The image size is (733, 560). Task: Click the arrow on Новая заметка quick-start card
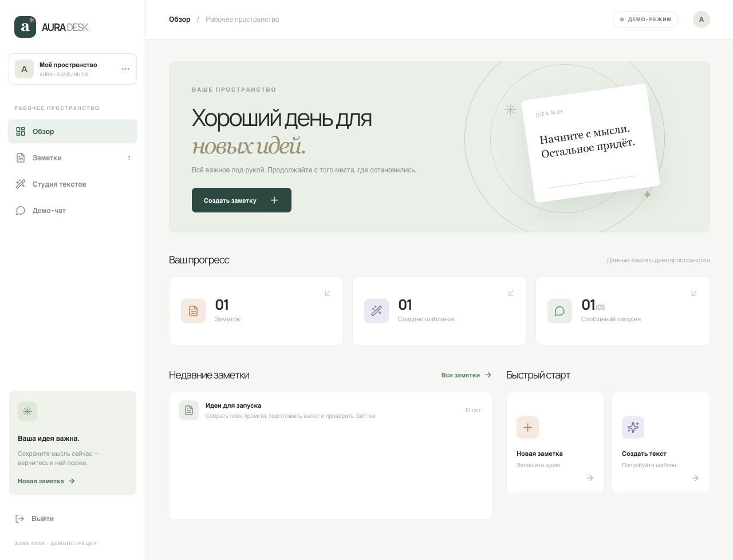point(590,478)
